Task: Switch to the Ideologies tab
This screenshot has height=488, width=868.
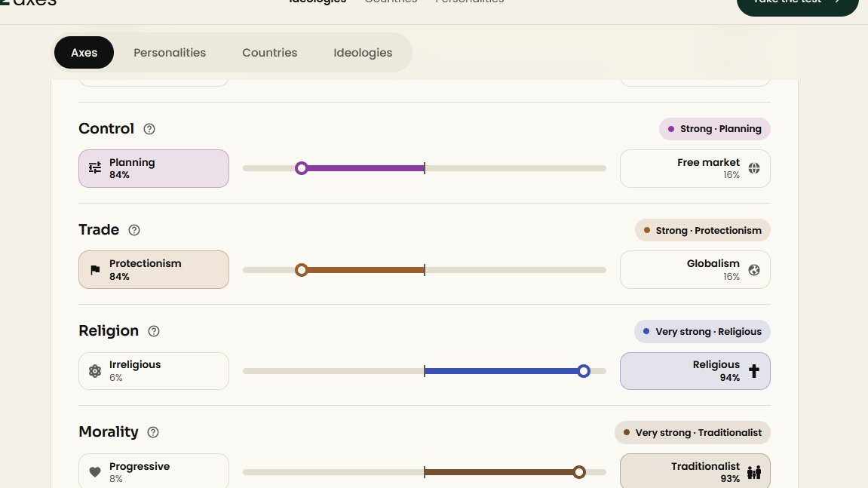Action: point(363,53)
